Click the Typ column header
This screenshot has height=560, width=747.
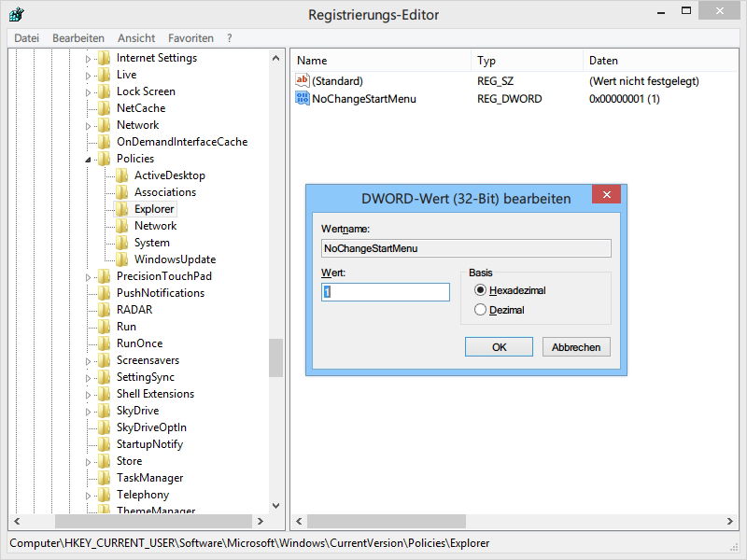[527, 61]
